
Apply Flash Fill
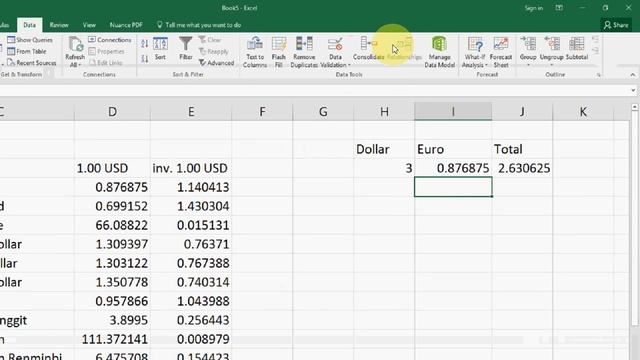(279, 52)
